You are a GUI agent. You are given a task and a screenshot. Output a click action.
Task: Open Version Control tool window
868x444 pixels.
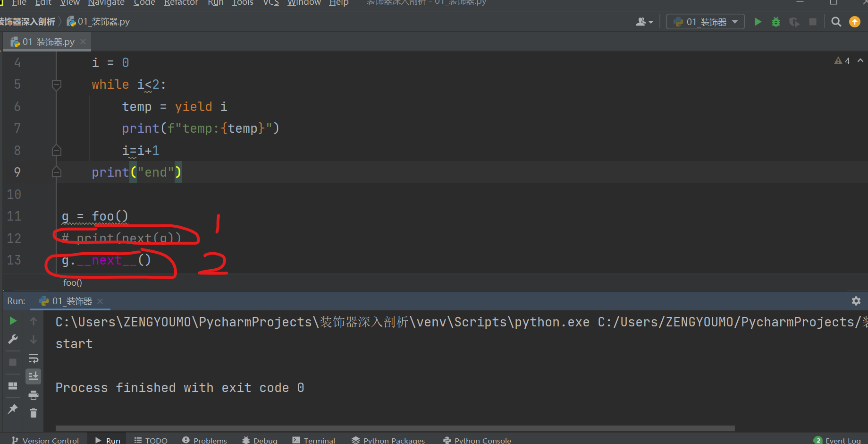point(45,440)
